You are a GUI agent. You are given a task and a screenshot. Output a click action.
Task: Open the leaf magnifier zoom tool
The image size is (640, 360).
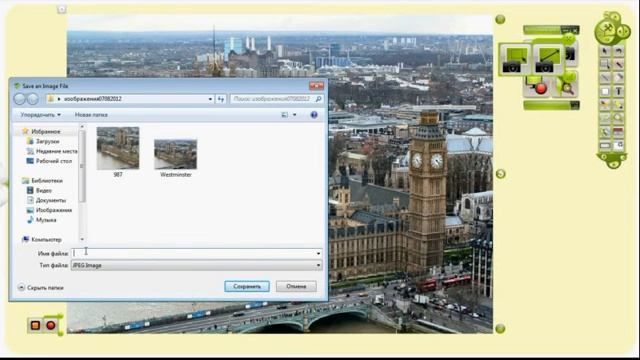point(567,86)
